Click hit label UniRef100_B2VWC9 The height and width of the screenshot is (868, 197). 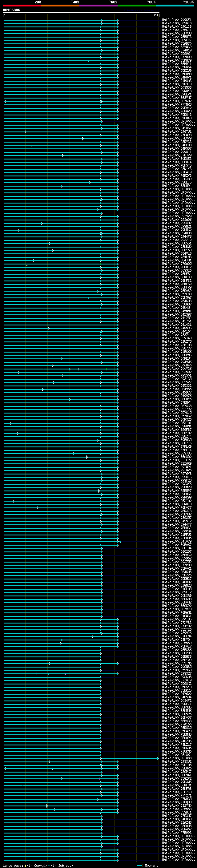point(177,47)
